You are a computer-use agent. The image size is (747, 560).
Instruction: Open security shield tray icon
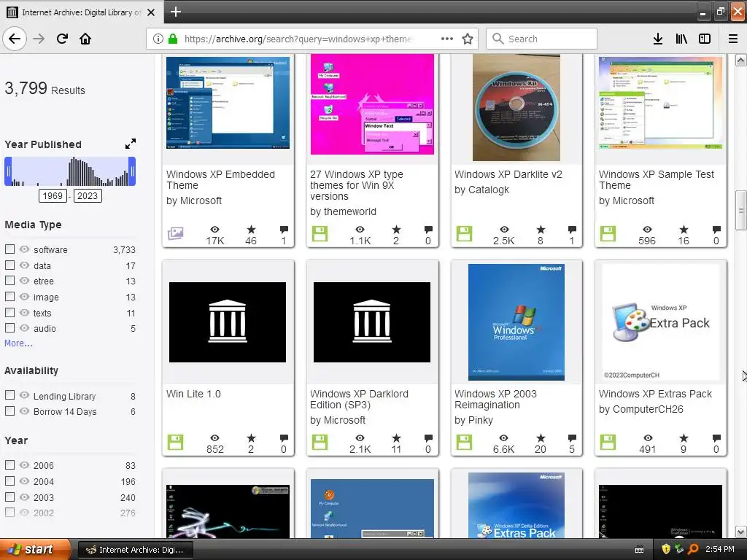pos(666,549)
